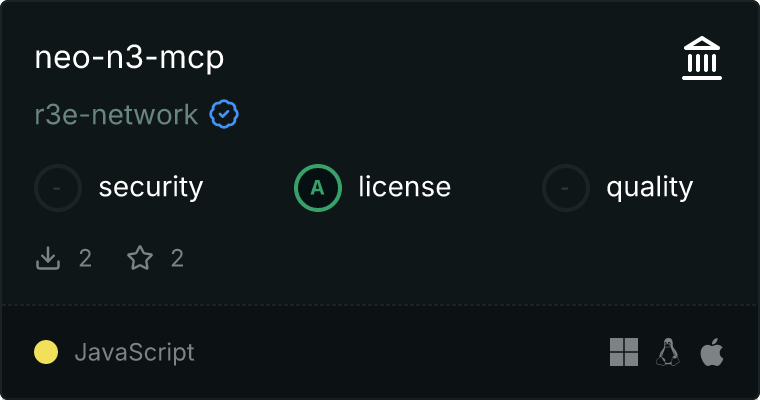Click the Apple macOS platform icon
Viewport: 760px width, 400px height.
coord(711,352)
